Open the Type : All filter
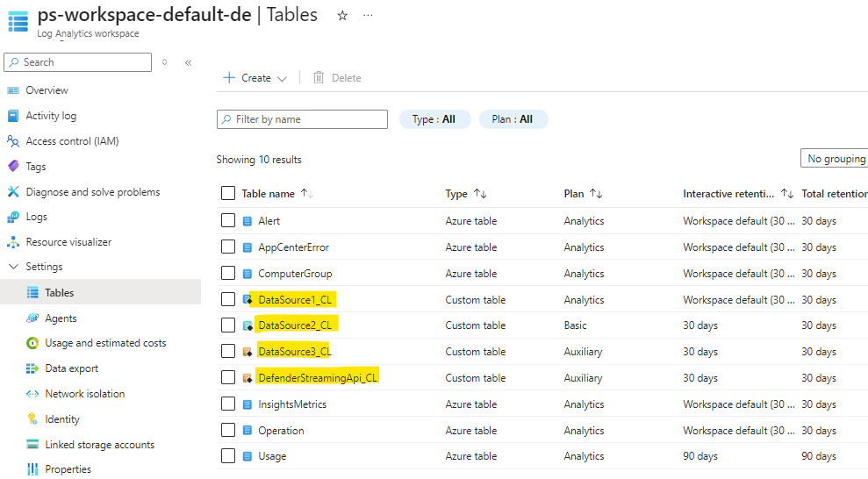The image size is (868, 479). [434, 119]
